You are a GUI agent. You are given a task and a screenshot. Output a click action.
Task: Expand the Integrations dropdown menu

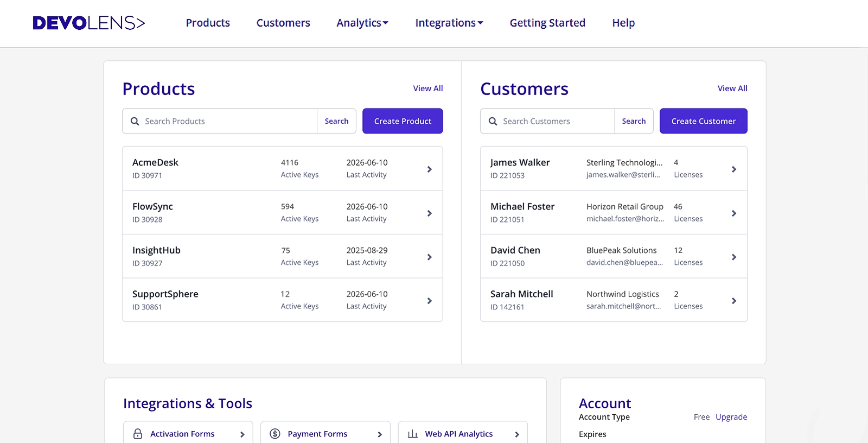[x=449, y=23]
